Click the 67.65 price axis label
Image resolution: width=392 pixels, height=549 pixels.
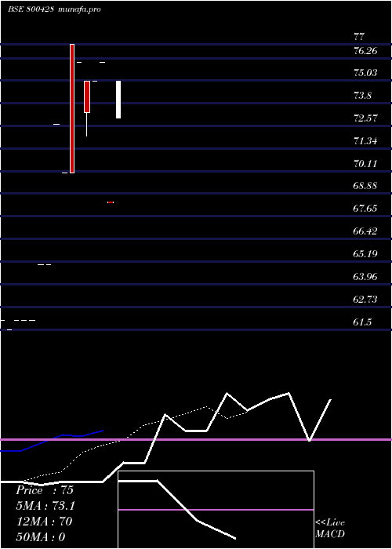(x=365, y=209)
